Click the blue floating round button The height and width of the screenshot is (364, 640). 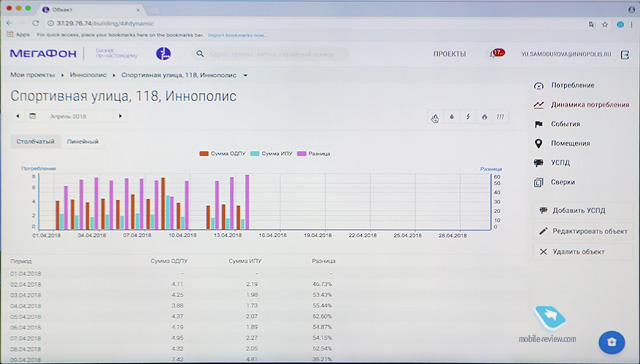[x=611, y=342]
